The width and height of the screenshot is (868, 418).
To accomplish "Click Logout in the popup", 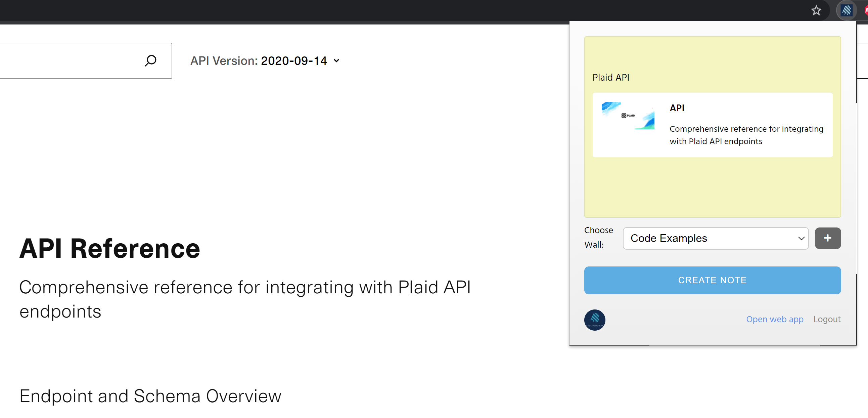I will (x=827, y=319).
